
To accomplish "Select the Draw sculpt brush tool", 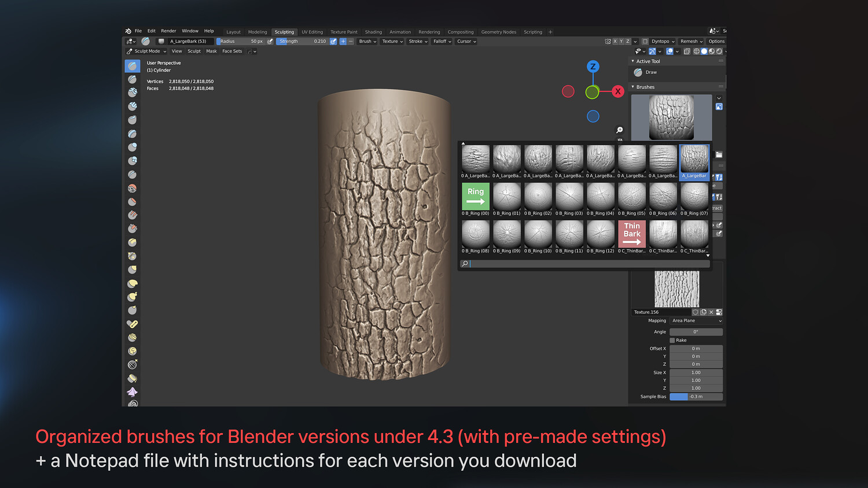I will point(133,66).
